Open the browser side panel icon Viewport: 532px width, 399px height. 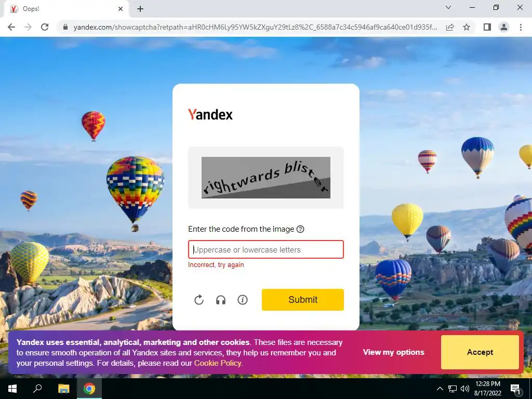tap(487, 27)
